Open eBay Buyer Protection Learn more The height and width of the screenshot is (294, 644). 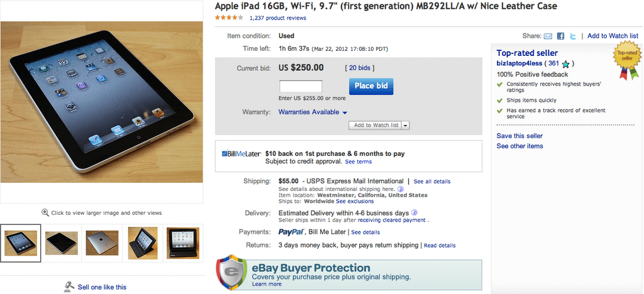267,284
